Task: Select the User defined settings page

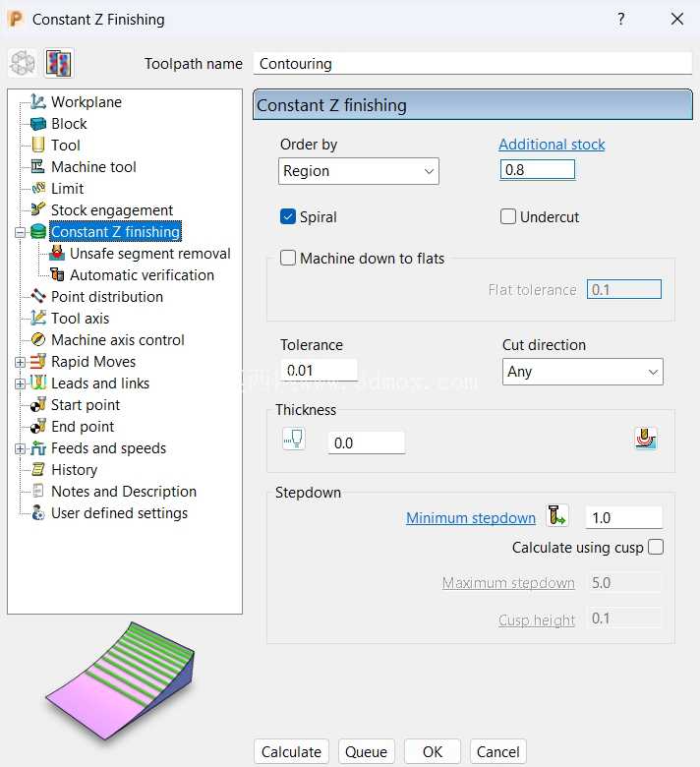Action: (x=119, y=512)
